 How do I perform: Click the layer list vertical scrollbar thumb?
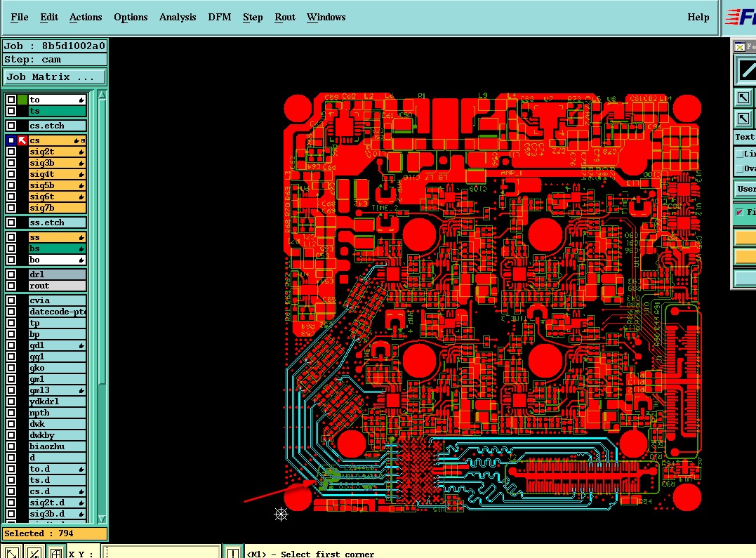pyautogui.click(x=102, y=242)
